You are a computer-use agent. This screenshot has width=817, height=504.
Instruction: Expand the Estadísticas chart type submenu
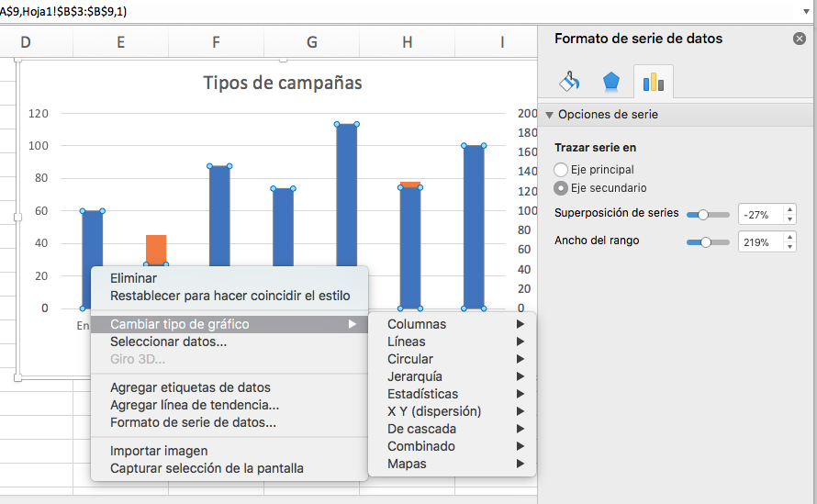tap(452, 394)
